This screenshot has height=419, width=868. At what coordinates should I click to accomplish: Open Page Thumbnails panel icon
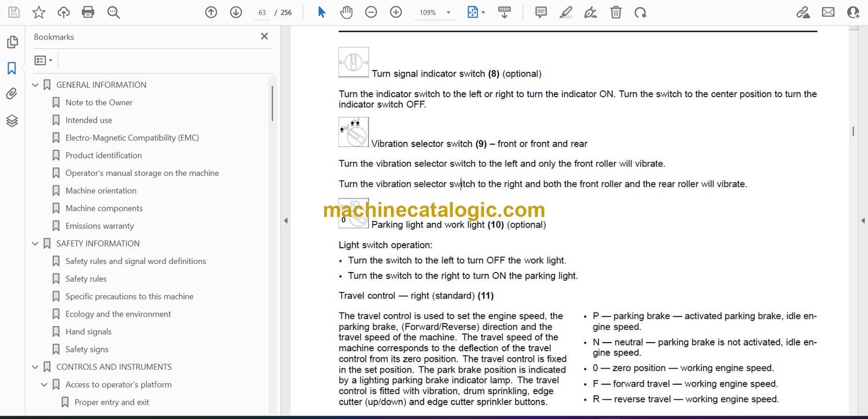point(12,42)
